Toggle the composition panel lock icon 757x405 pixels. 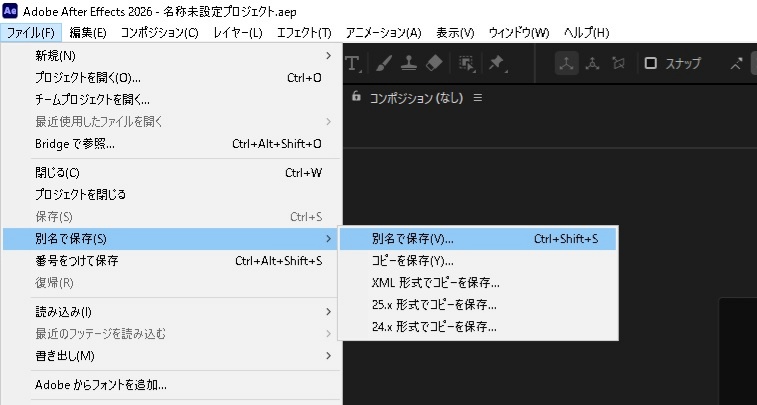point(356,96)
